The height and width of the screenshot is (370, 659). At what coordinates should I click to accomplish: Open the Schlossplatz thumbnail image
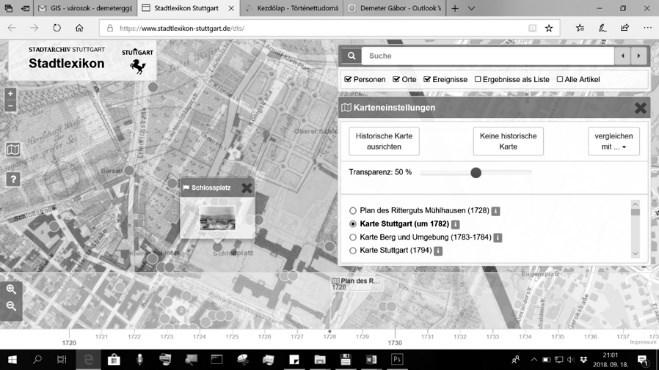[x=217, y=218]
